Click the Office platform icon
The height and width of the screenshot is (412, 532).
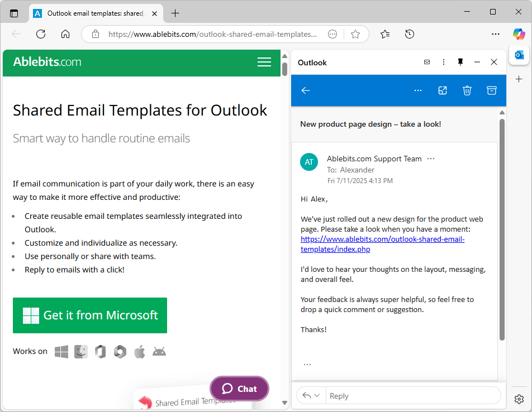click(x=101, y=352)
